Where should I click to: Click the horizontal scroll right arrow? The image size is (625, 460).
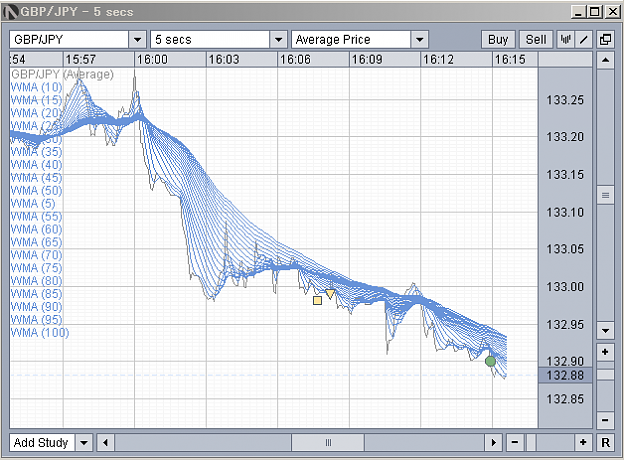click(x=493, y=442)
